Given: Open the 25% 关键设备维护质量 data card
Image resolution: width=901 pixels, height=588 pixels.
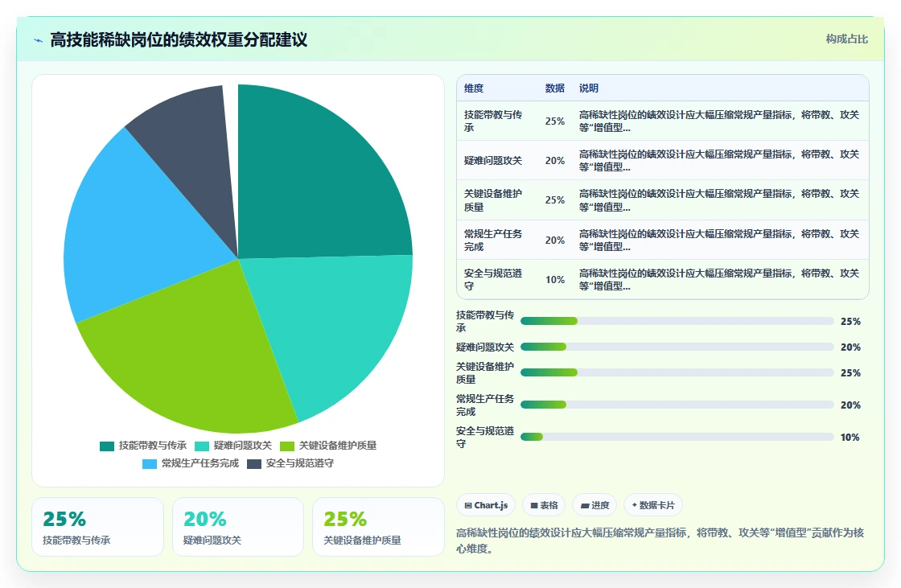Looking at the screenshot, I should click(x=378, y=527).
